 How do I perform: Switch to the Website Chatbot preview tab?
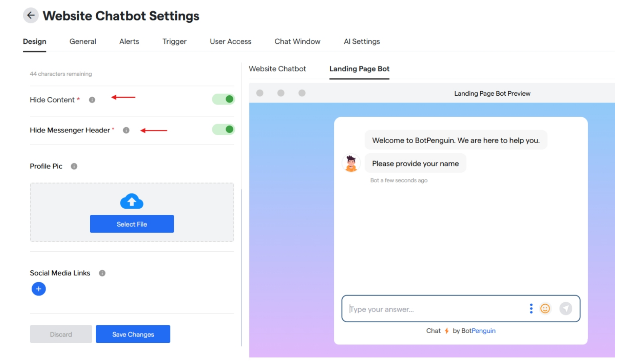277,68
